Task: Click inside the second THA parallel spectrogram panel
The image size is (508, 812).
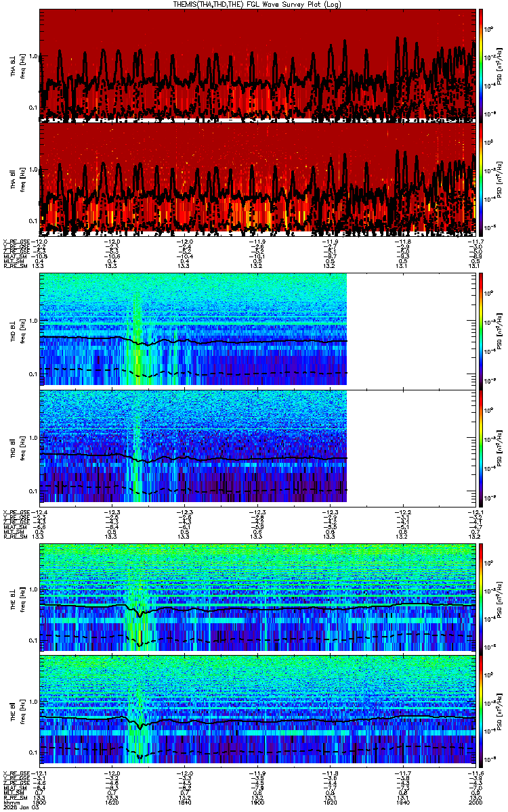Action: (x=257, y=178)
